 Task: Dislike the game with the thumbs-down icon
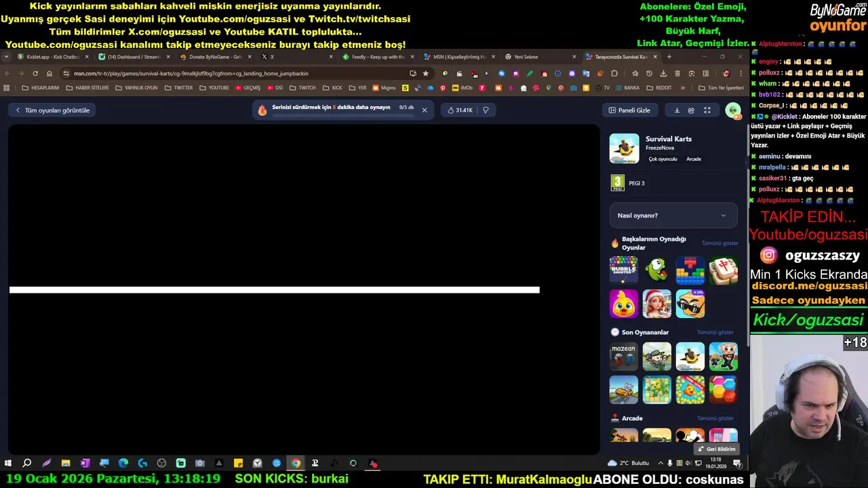[x=486, y=110]
